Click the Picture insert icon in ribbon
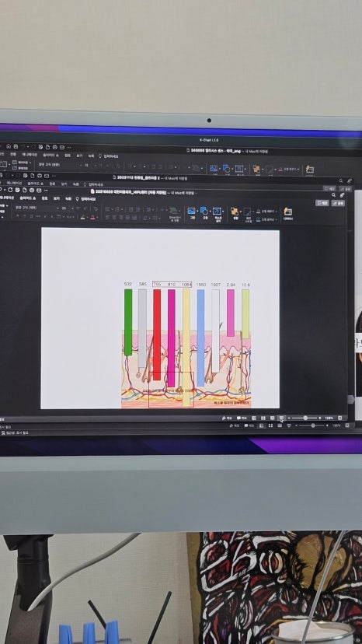 [x=191, y=211]
